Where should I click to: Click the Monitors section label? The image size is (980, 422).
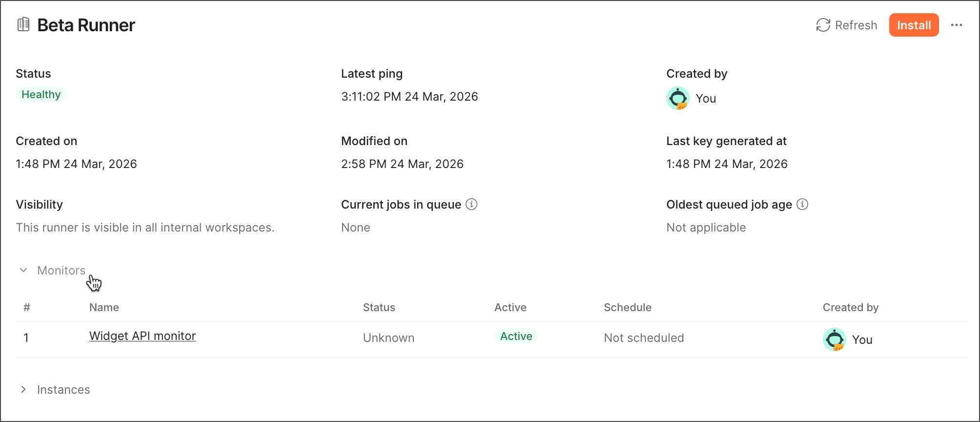pyautogui.click(x=61, y=270)
